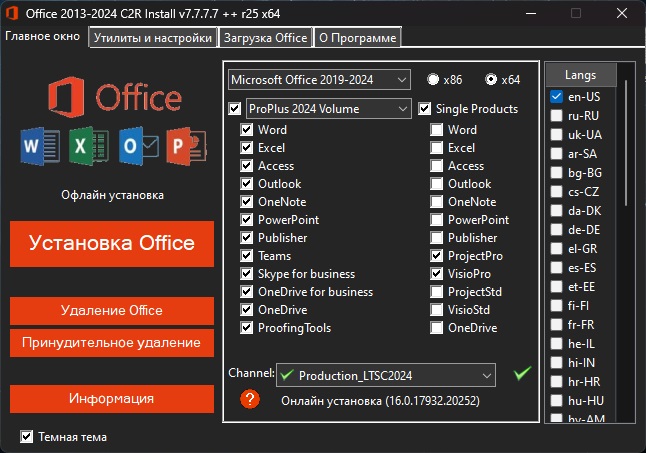Check Outlook under Single Products

[x=436, y=184]
